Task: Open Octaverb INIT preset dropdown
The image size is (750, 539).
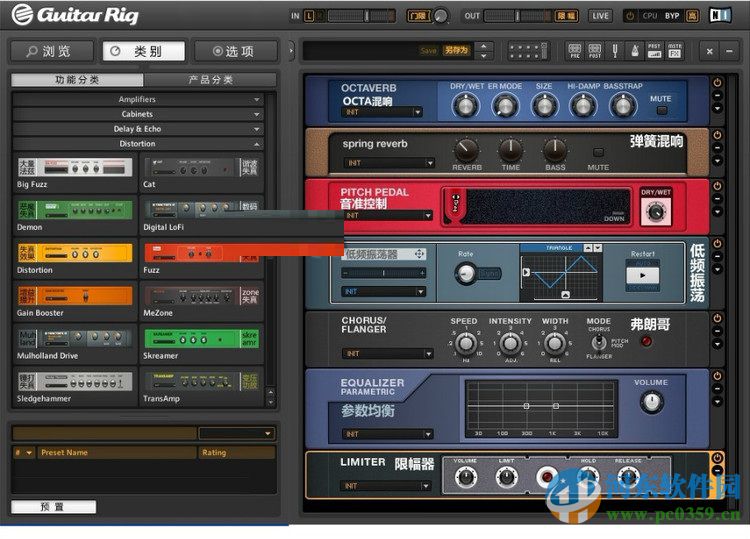Action: tap(382, 112)
